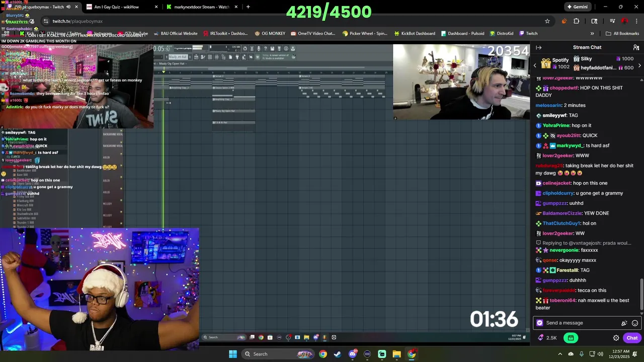Mute the Twitch tab audio indicator
Viewport: 644px width, 362px height.
(68, 7)
